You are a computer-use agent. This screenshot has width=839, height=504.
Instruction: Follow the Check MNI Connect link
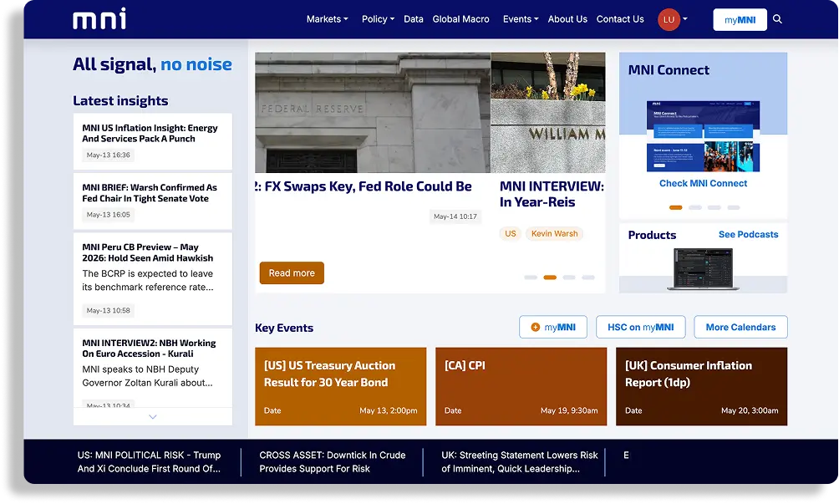point(703,183)
